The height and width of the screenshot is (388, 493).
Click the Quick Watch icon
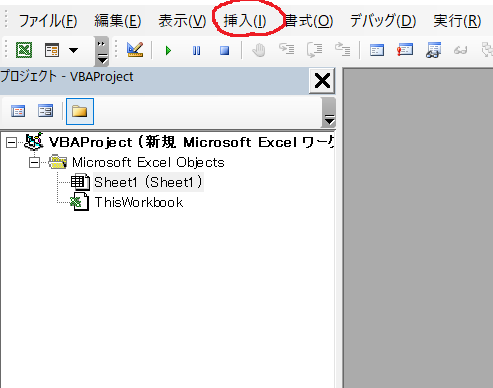(460, 51)
